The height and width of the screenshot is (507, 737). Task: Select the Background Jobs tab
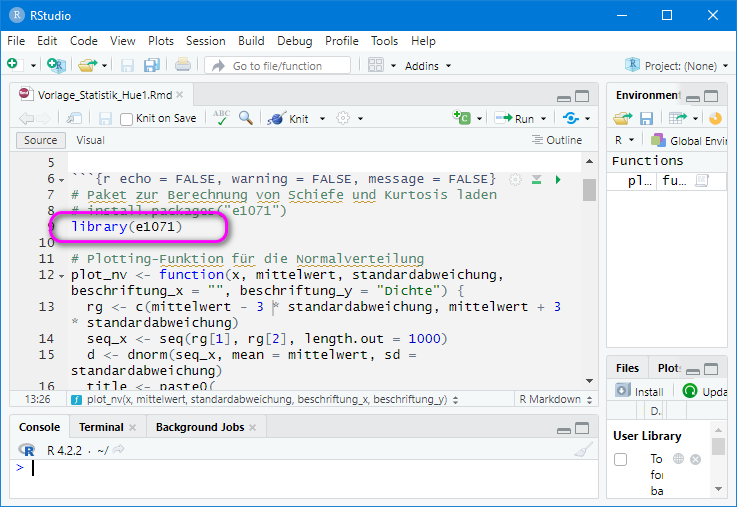coord(200,427)
